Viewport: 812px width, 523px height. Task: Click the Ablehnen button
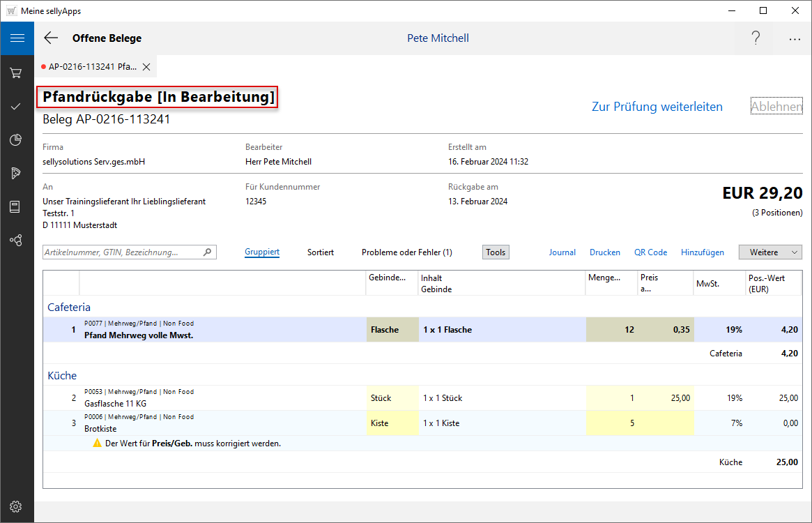tap(776, 107)
